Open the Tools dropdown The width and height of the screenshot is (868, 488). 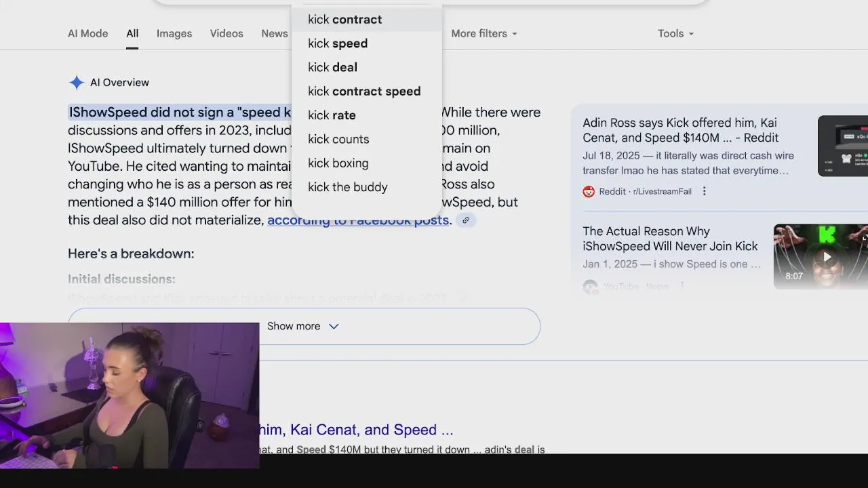coord(675,33)
